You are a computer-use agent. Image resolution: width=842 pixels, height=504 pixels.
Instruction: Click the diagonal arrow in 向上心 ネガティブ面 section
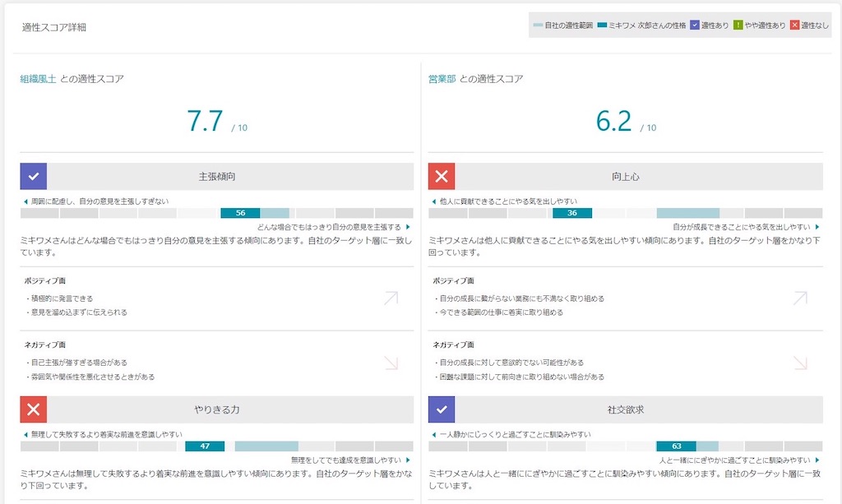coord(799,363)
